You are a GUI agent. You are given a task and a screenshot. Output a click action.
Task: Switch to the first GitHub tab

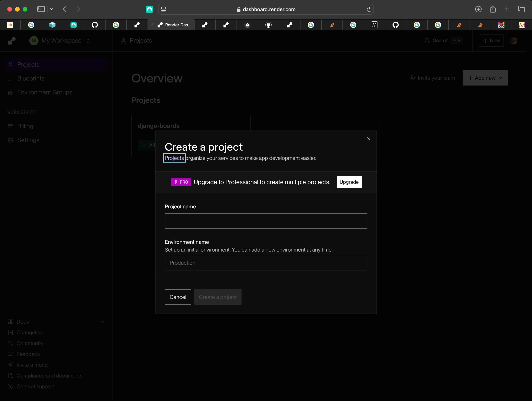tap(95, 25)
